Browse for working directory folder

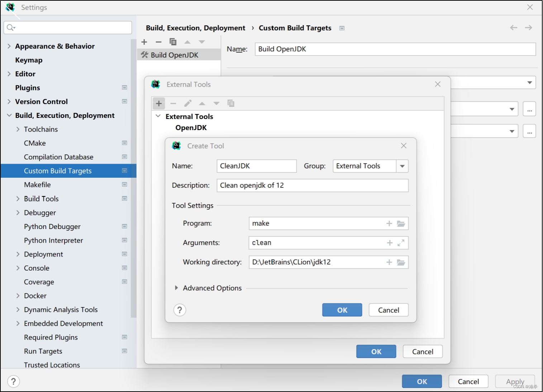pos(401,262)
